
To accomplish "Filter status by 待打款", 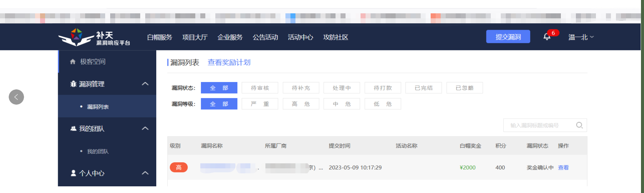I will 383,88.
